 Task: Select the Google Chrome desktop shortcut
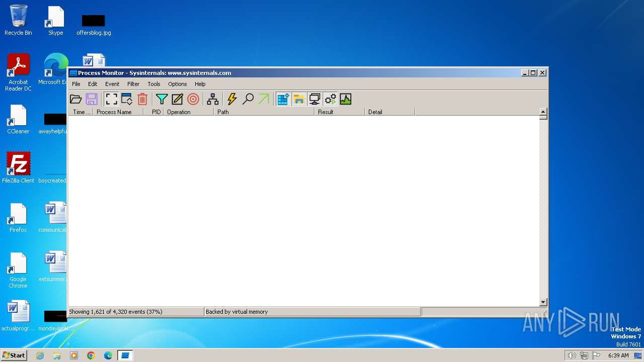point(18,270)
